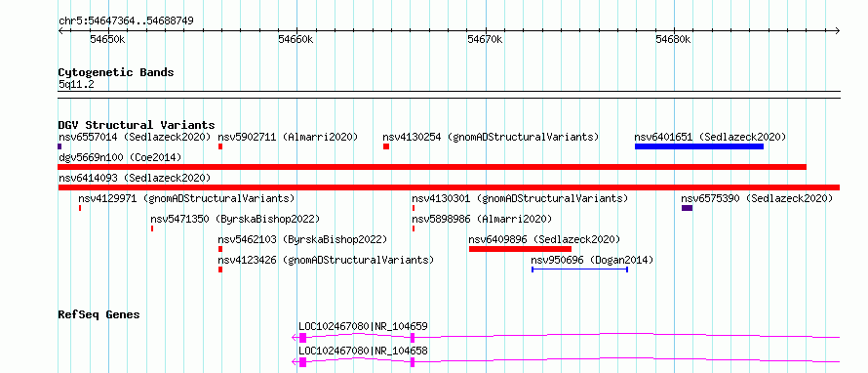868x373 pixels.
Task: Click the nsv6557014 variant marker
Action: [59, 146]
